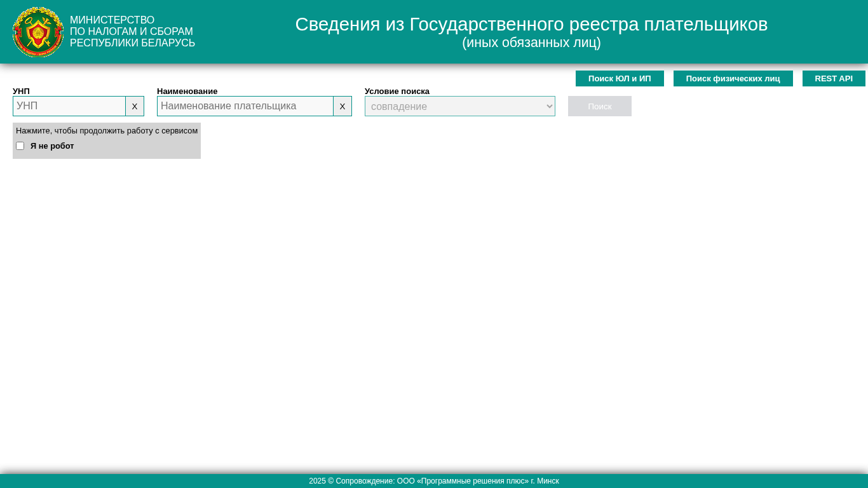The height and width of the screenshot is (488, 868).
Task: Click the Нажмите, чтобы продолжить работу prompt text
Action: click(x=107, y=131)
